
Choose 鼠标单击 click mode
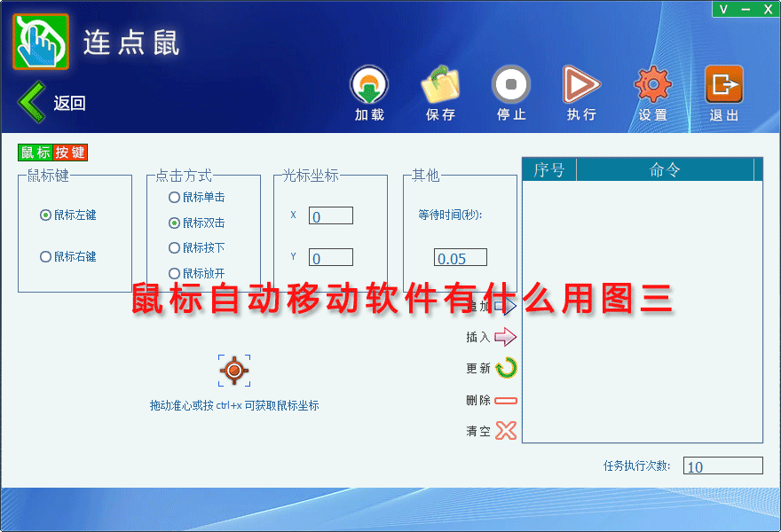tap(174, 198)
